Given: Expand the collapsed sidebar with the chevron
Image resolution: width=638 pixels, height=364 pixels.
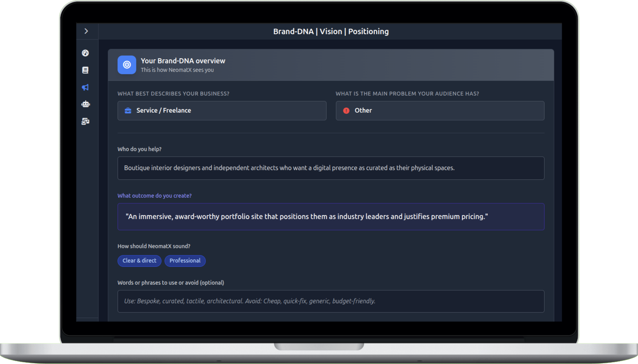Looking at the screenshot, I should [87, 31].
